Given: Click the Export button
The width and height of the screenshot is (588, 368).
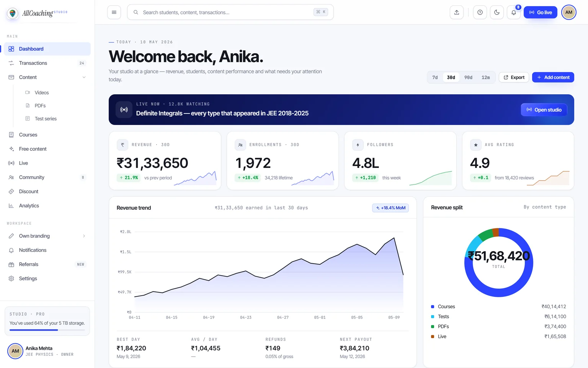Looking at the screenshot, I should [514, 77].
